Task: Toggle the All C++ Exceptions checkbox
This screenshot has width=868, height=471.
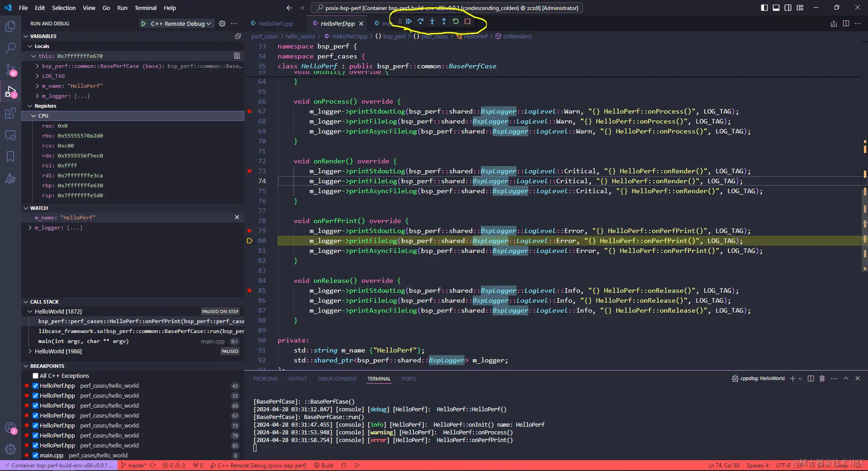Action: click(x=35, y=376)
